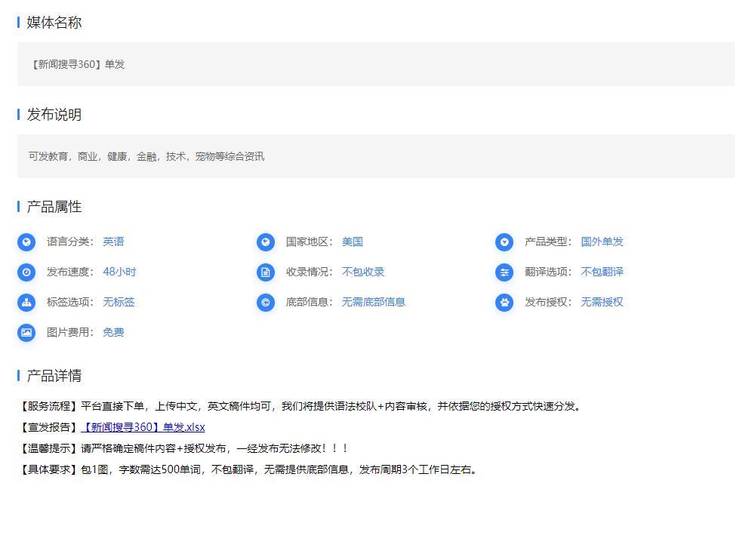This screenshot has height=560, width=752.
Task: Click the 【宣发报告】 label
Action: point(48,427)
